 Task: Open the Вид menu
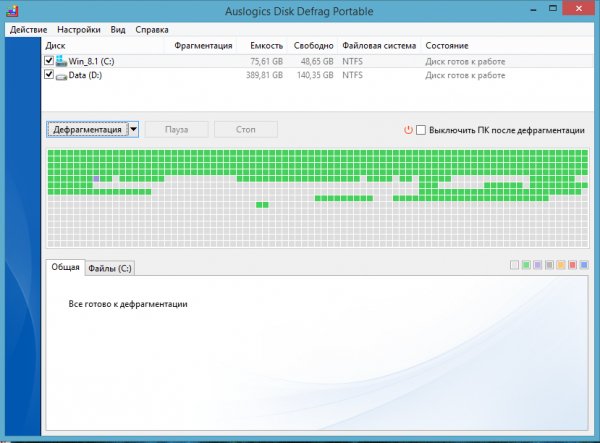coord(118,29)
